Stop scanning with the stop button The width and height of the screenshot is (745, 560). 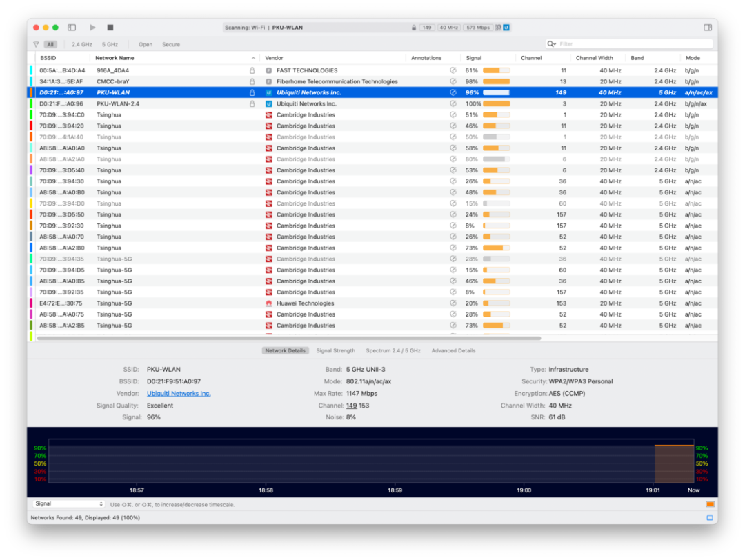[110, 28]
